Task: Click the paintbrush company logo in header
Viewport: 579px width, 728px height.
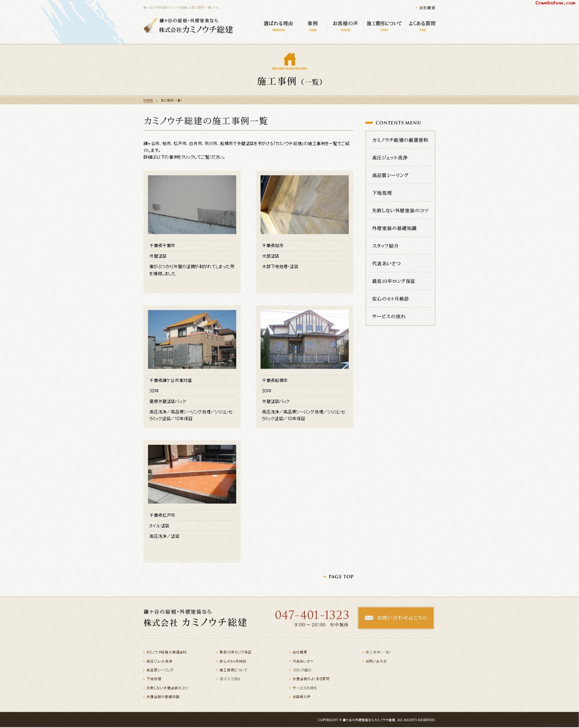Action: (x=188, y=26)
